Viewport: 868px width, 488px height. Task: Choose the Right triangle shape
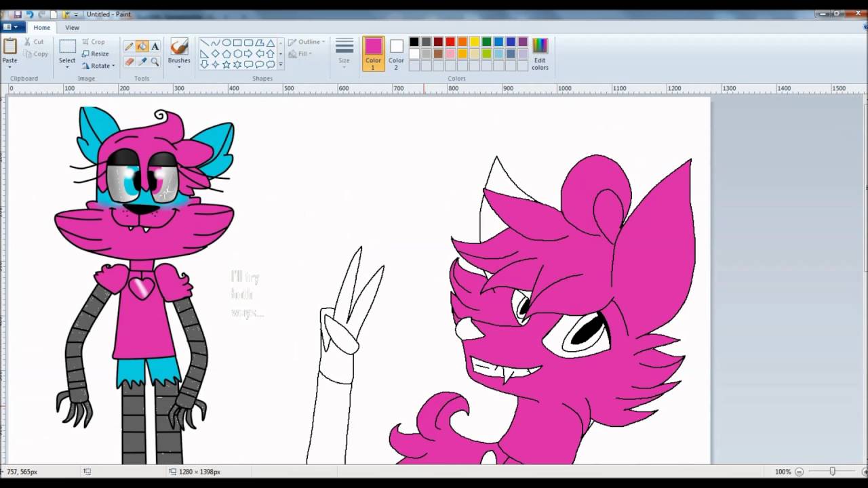(204, 54)
